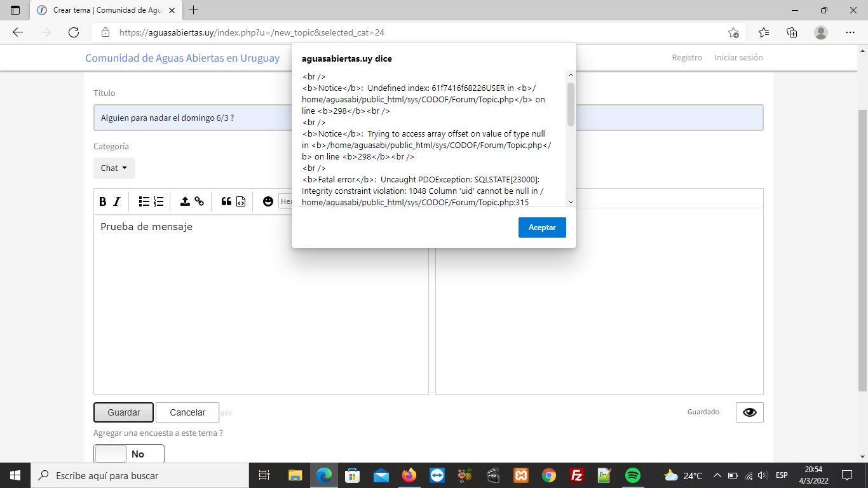Toggle bold formatting in the editor
Screen dimensions: 868x488
(x=103, y=201)
